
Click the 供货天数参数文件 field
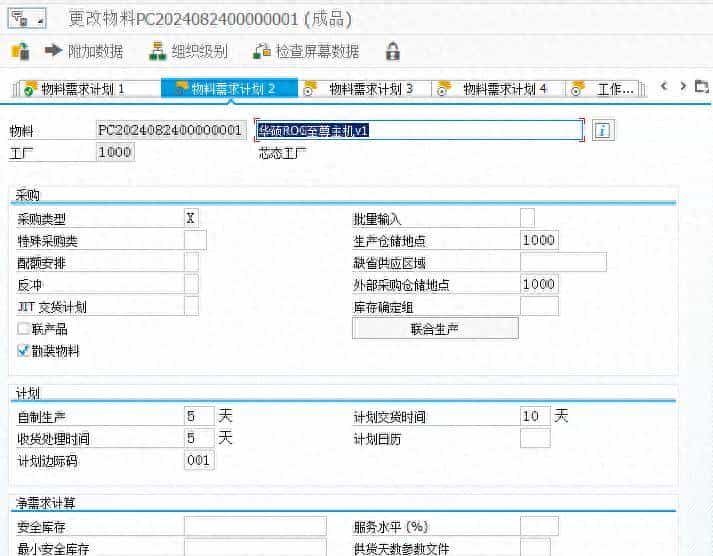(x=535, y=547)
